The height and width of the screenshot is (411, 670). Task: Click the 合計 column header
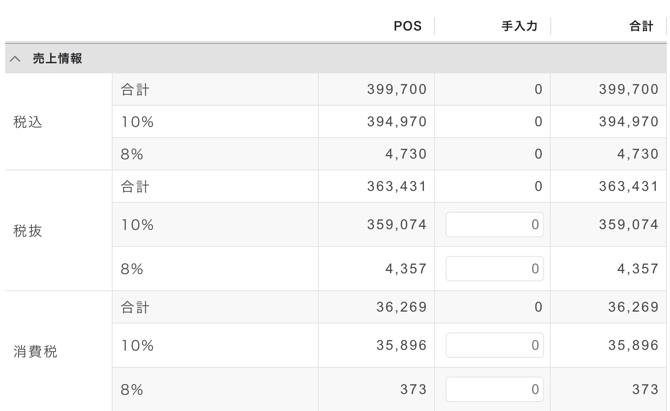(x=641, y=27)
